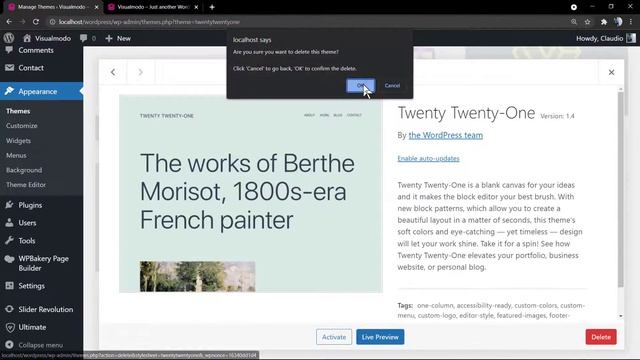Go to Customize under Appearance
This screenshot has height=360, width=640.
point(22,126)
